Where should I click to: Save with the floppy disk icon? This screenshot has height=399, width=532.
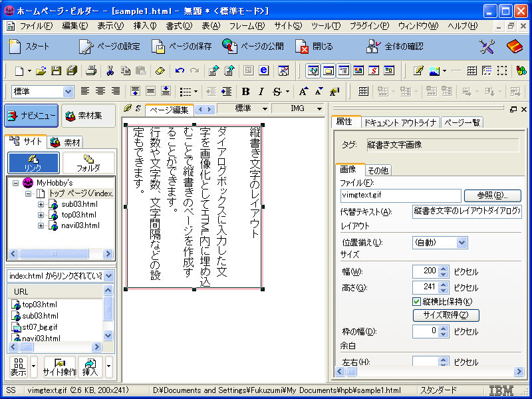click(x=56, y=71)
